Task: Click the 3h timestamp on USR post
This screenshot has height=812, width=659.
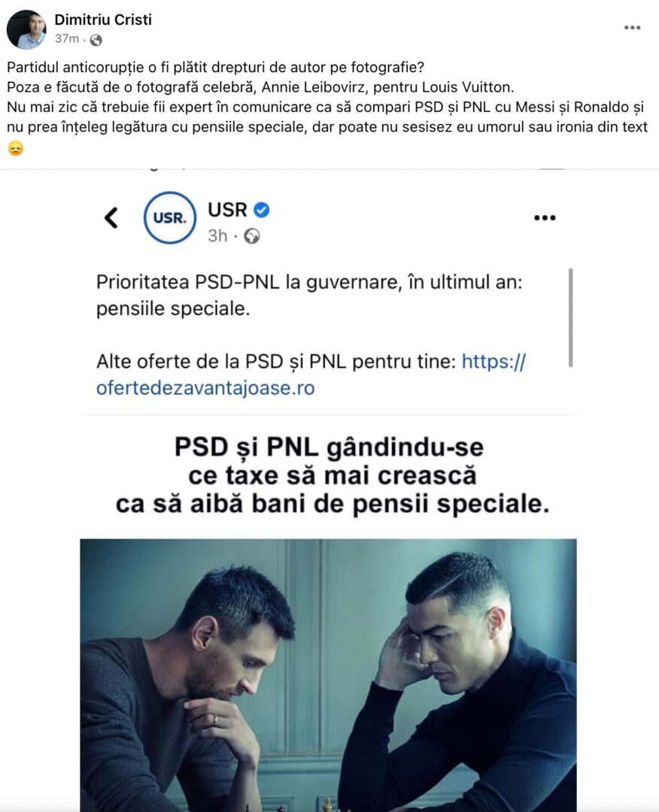Action: click(217, 236)
